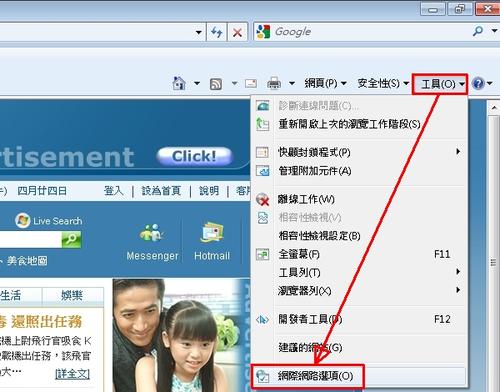The image size is (500, 392).
Task: Click the Live Search input field
Action: pos(31,240)
